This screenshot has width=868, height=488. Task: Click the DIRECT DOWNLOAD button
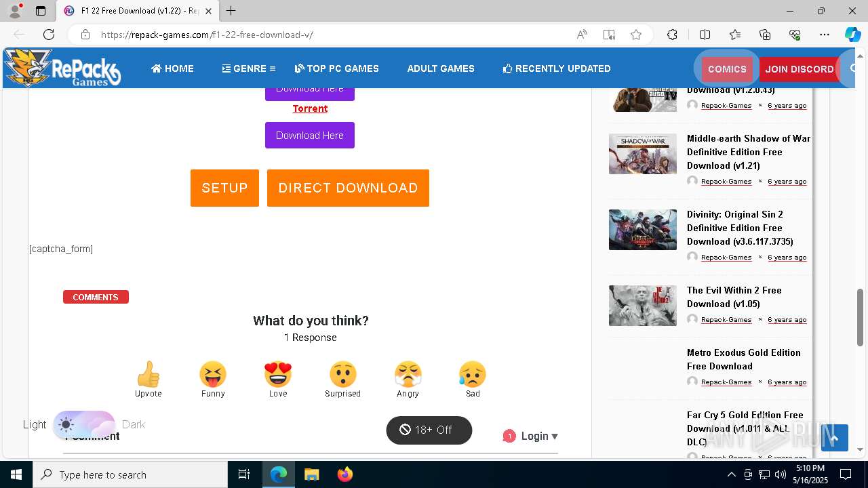point(348,188)
